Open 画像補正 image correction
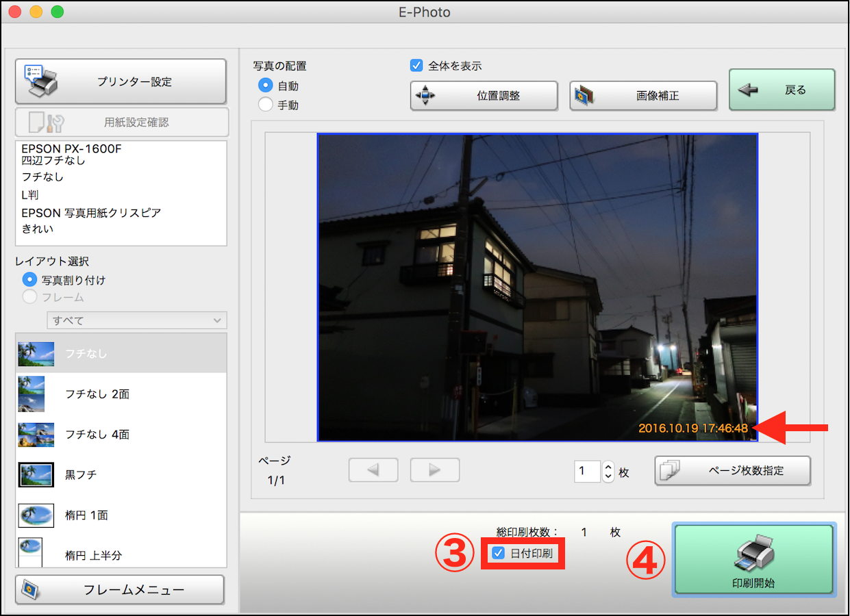Image resolution: width=850 pixels, height=616 pixels. coord(642,96)
